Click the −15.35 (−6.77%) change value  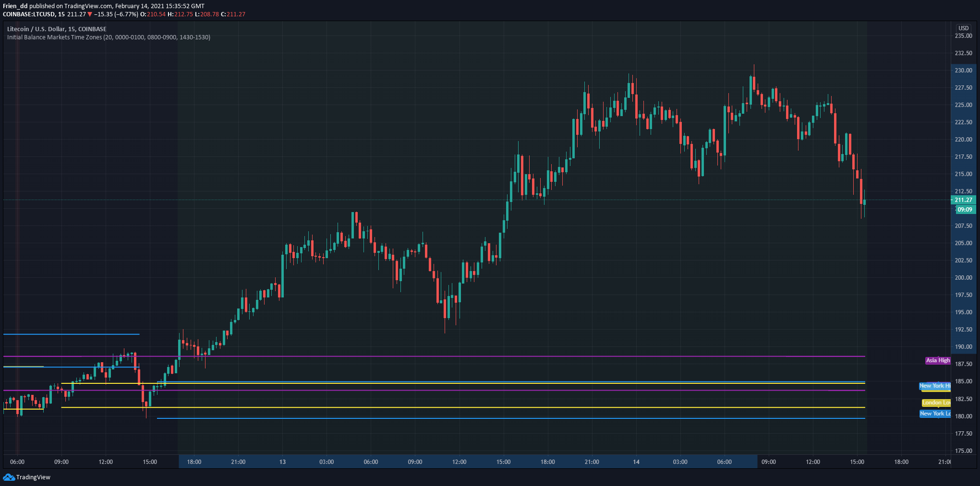(116, 14)
